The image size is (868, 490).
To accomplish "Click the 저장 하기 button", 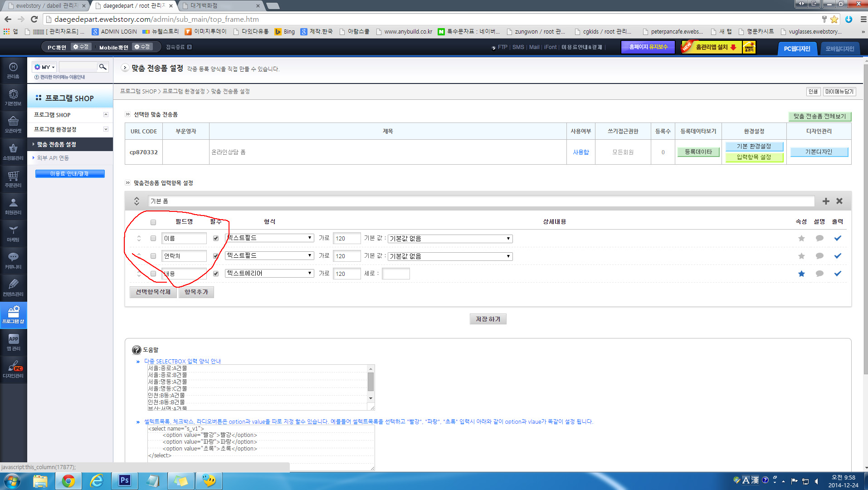I will [x=488, y=319].
